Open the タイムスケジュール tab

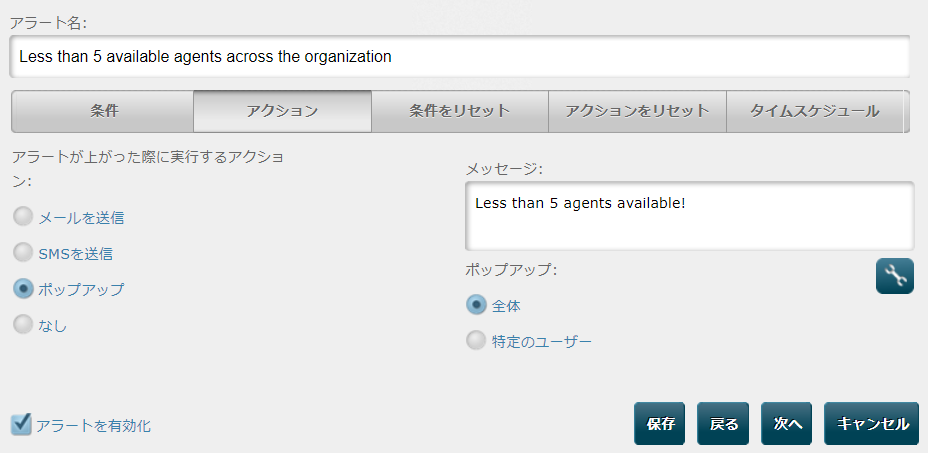click(814, 111)
